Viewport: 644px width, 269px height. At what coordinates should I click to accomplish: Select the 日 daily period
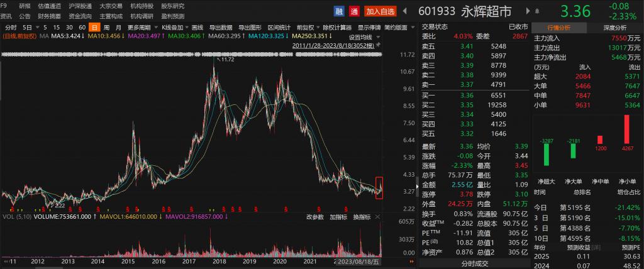[x=94, y=28]
